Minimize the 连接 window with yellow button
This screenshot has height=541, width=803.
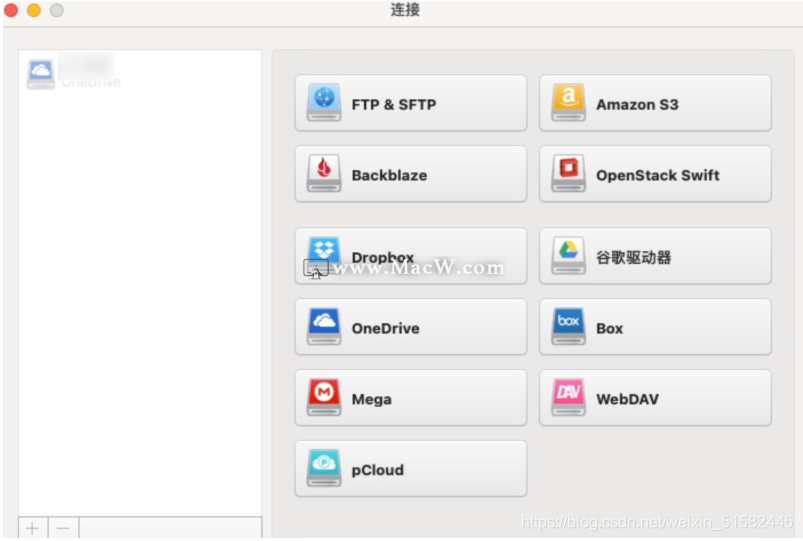click(x=34, y=10)
